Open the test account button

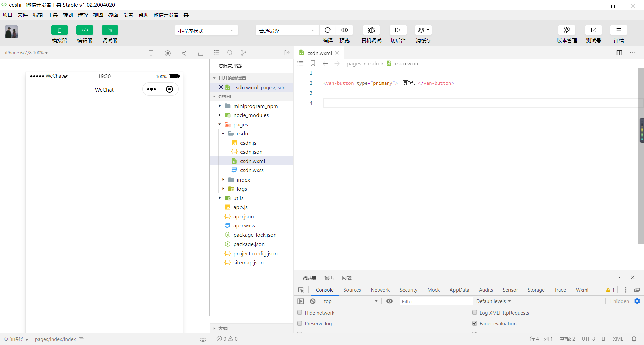click(x=594, y=30)
